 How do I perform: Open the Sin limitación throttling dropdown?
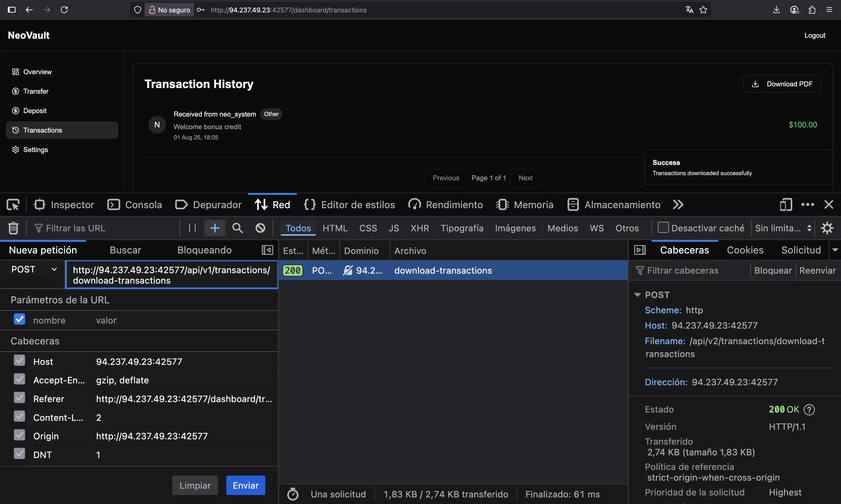[783, 228]
